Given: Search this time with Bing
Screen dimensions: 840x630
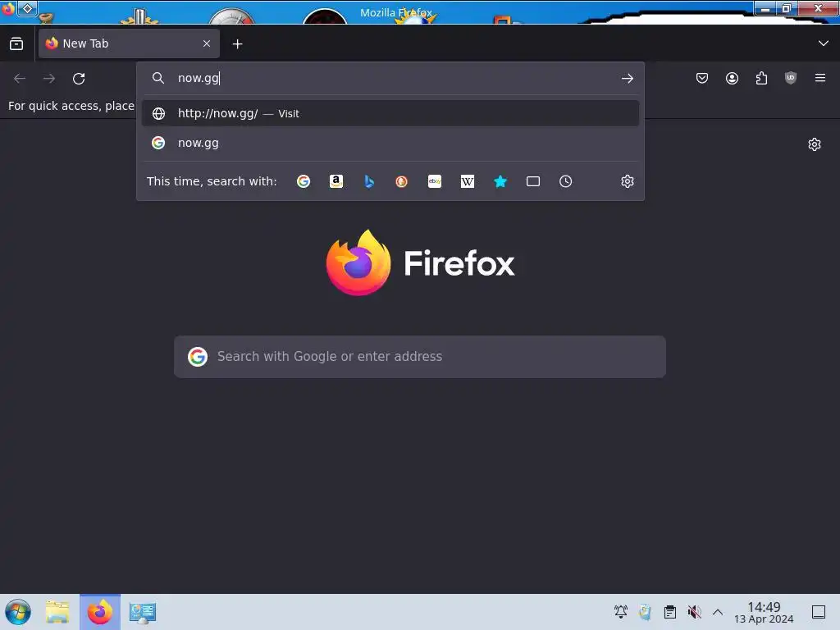Looking at the screenshot, I should 369,181.
